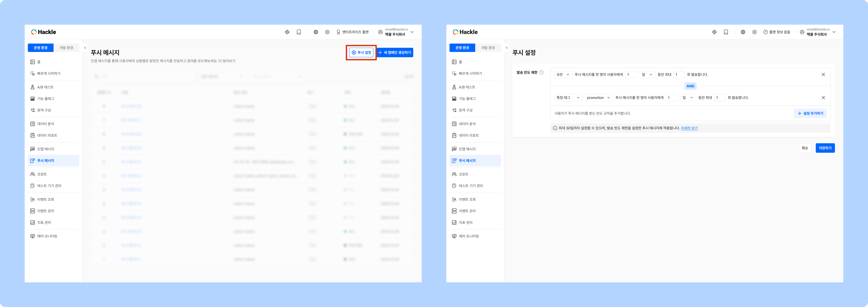Click 취소 button on 푸시 설정 page
This screenshot has height=307, width=868.
pyautogui.click(x=805, y=148)
